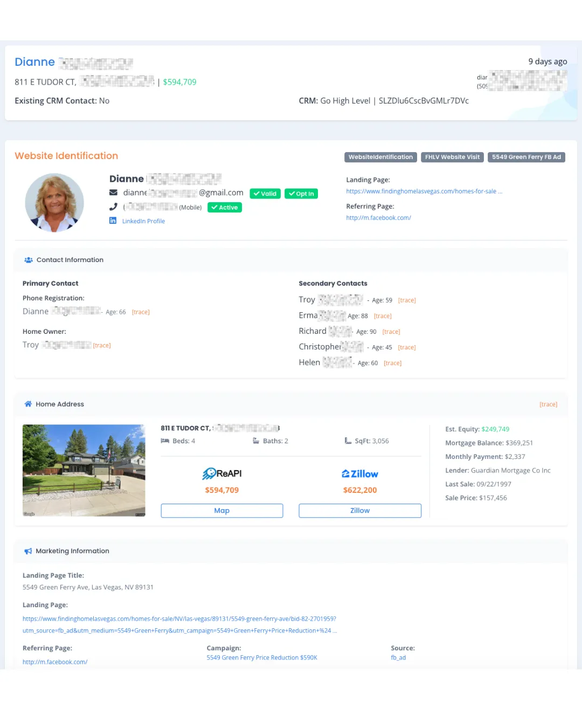
Task: Open the bottom Referring Page facebook link
Action: [55, 662]
